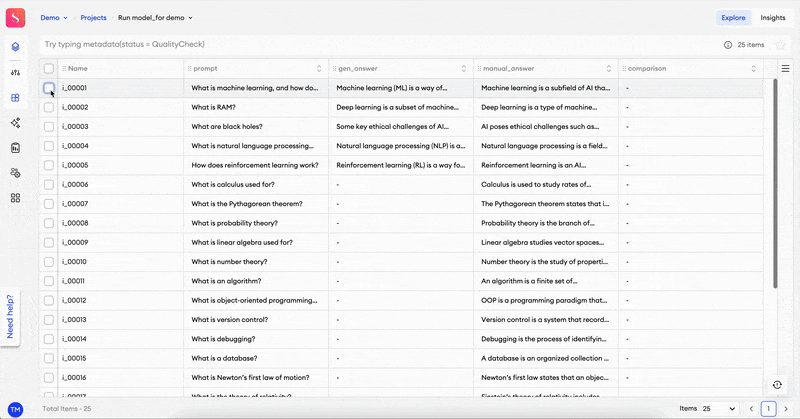Check the box for row i_00016
800x419 pixels.
click(x=48, y=378)
